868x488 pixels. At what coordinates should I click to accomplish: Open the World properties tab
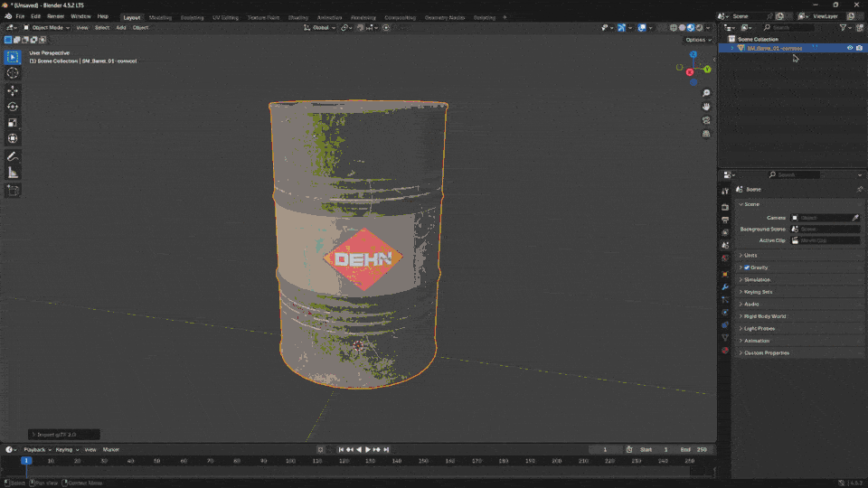click(x=725, y=258)
